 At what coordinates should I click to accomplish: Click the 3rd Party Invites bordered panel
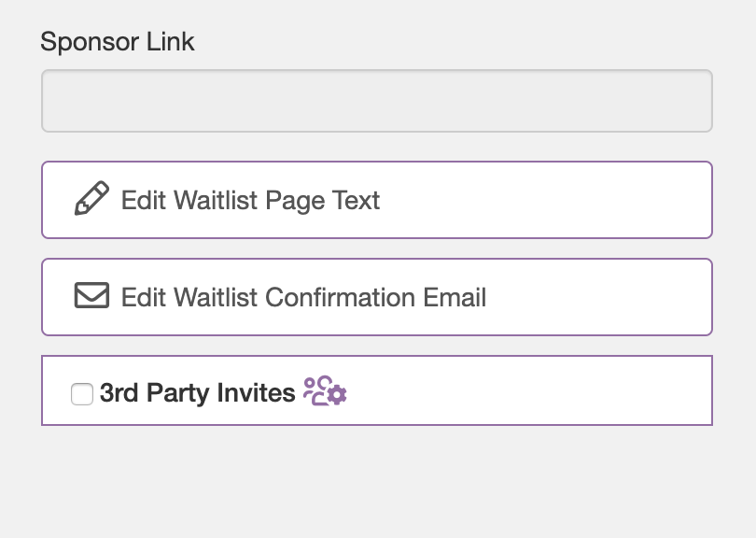coord(377,390)
